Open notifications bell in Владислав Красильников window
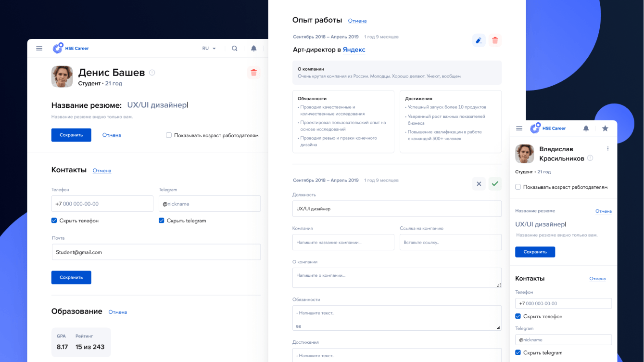The width and height of the screenshot is (644, 362). (x=586, y=129)
